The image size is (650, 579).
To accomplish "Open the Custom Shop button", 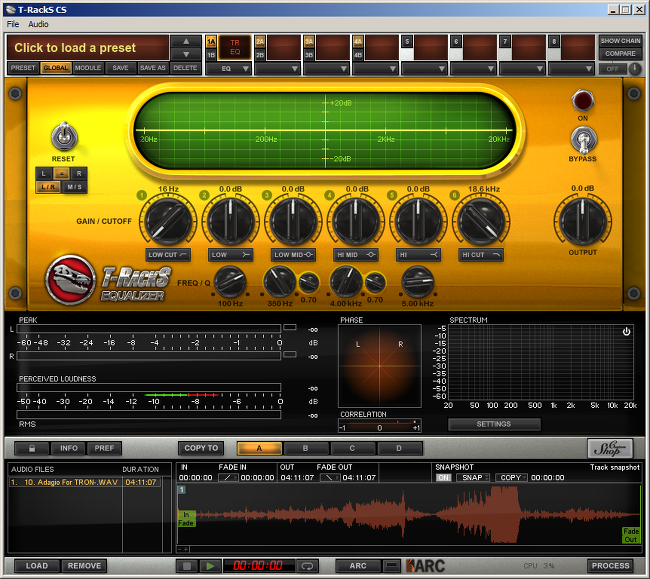I will coord(610,448).
